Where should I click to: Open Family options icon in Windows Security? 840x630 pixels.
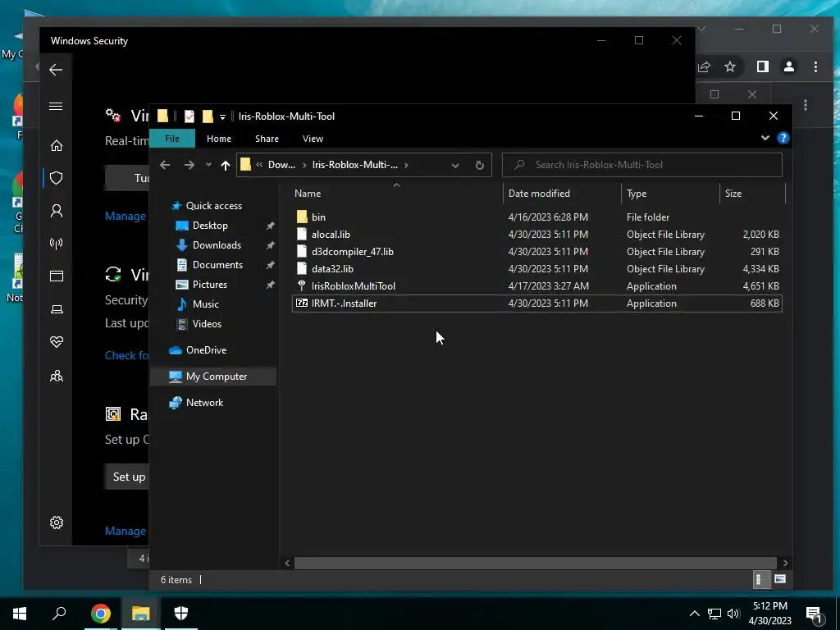tap(57, 376)
